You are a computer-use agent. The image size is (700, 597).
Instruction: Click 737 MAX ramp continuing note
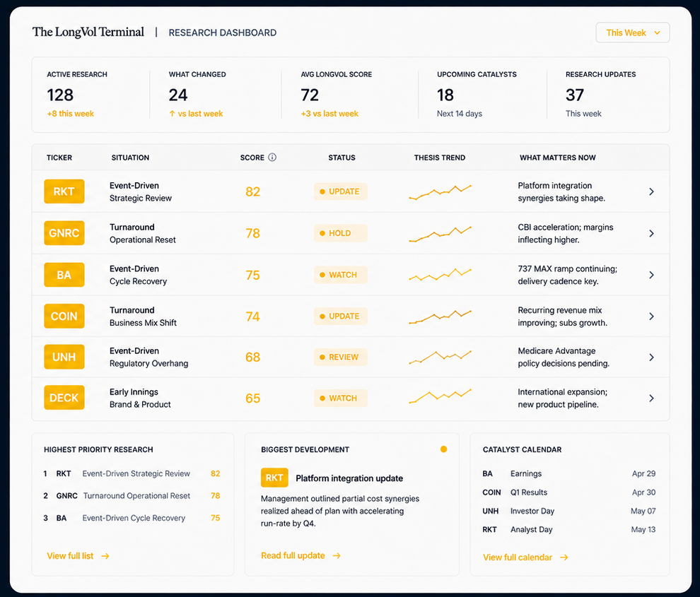pyautogui.click(x=567, y=275)
